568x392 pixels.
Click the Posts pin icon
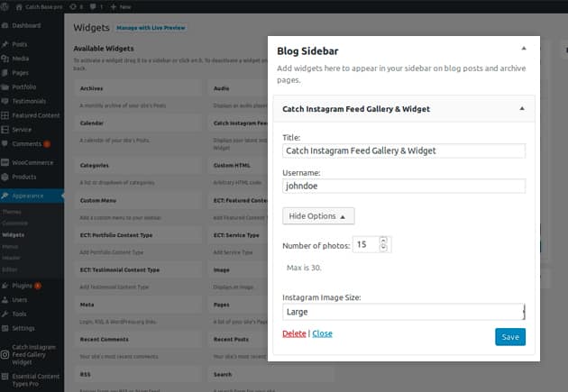[x=5, y=44]
